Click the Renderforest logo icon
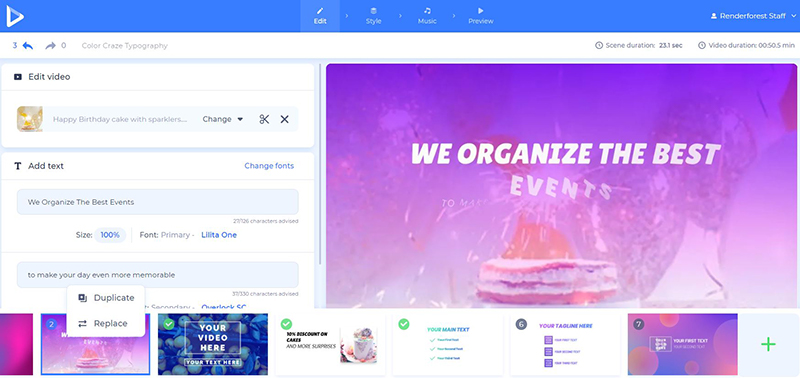Image resolution: width=800 pixels, height=378 pixels. (x=15, y=16)
